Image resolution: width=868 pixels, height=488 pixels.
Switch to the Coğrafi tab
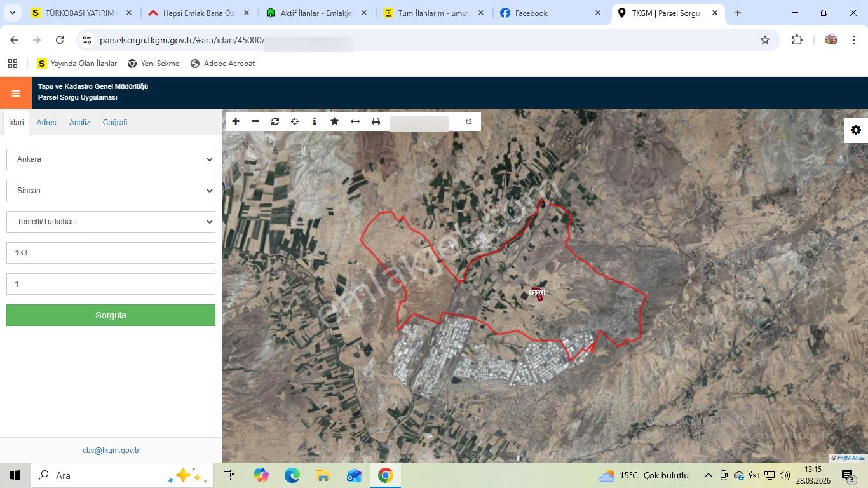coord(115,123)
